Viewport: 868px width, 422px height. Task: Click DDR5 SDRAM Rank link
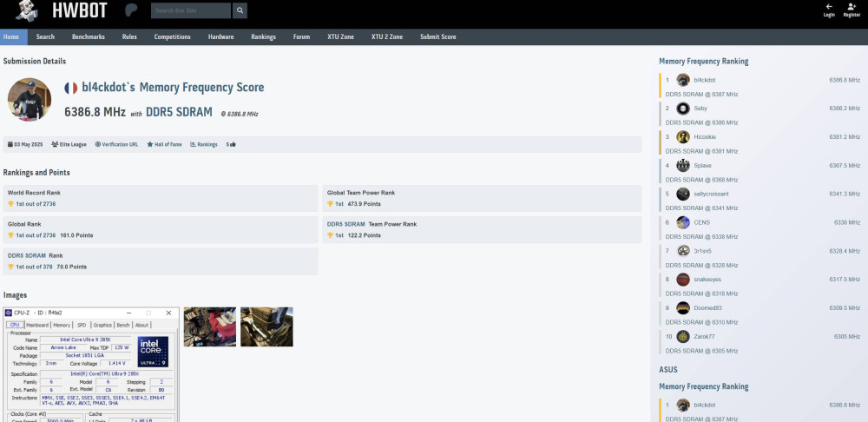tap(27, 256)
